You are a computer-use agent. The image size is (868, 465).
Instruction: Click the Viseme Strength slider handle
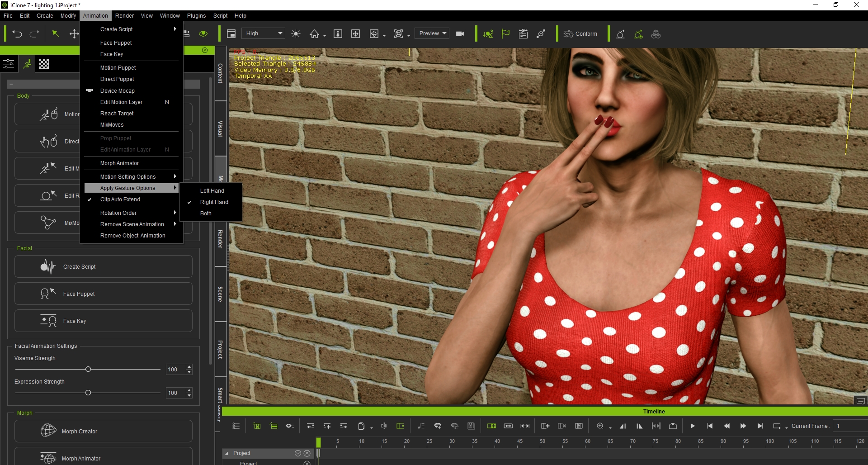tap(88, 369)
